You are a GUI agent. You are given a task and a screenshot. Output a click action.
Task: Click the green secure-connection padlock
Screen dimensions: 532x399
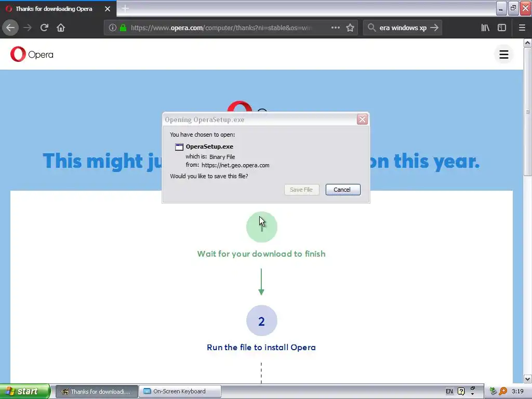(123, 28)
